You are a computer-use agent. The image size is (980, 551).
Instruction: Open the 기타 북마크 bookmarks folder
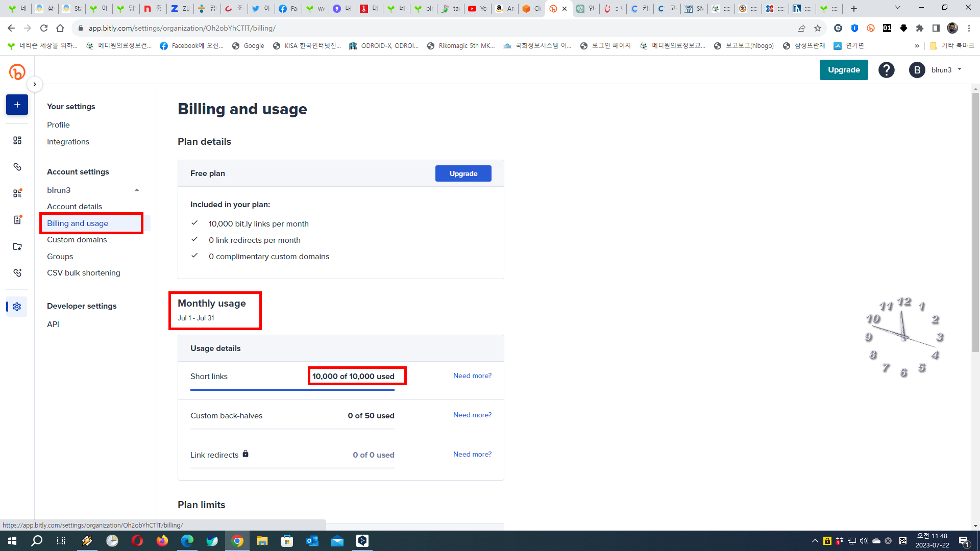click(952, 46)
